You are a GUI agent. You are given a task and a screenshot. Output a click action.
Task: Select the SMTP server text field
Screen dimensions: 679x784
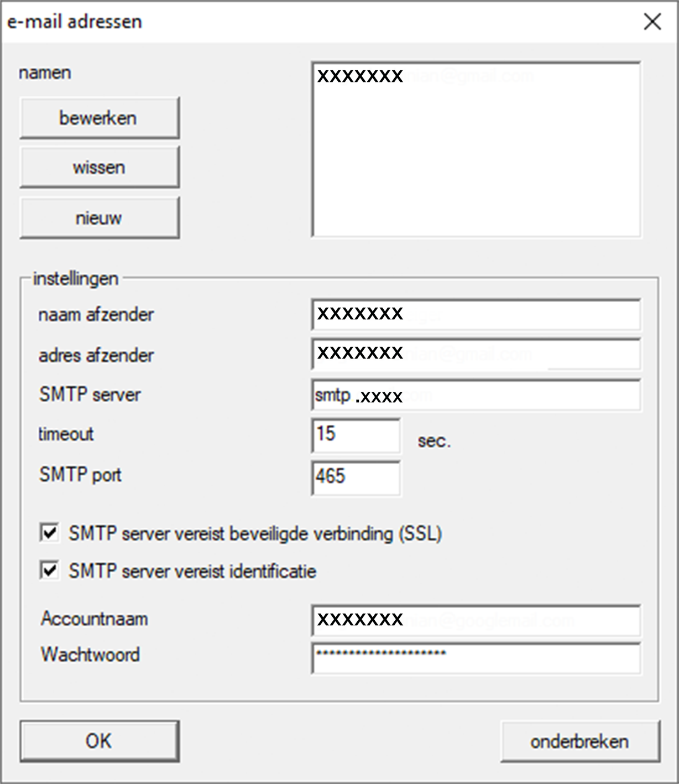click(x=476, y=395)
